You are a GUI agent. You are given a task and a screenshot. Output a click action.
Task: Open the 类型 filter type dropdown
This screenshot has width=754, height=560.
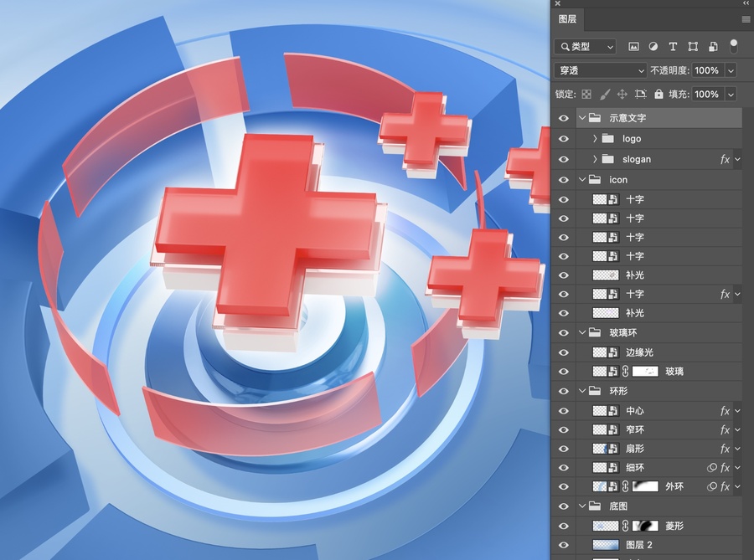[x=585, y=47]
